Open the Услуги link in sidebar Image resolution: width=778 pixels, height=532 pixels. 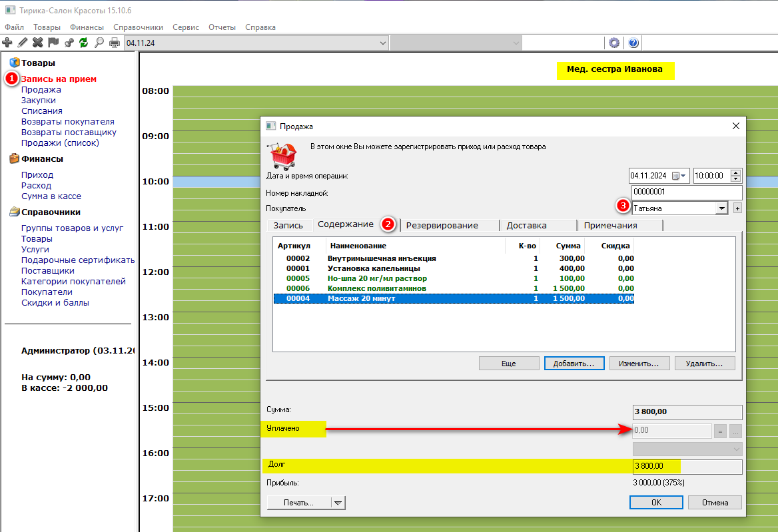35,250
